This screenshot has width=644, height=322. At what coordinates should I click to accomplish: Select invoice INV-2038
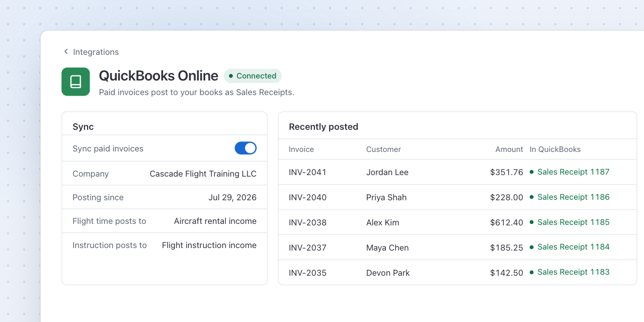[x=307, y=222]
